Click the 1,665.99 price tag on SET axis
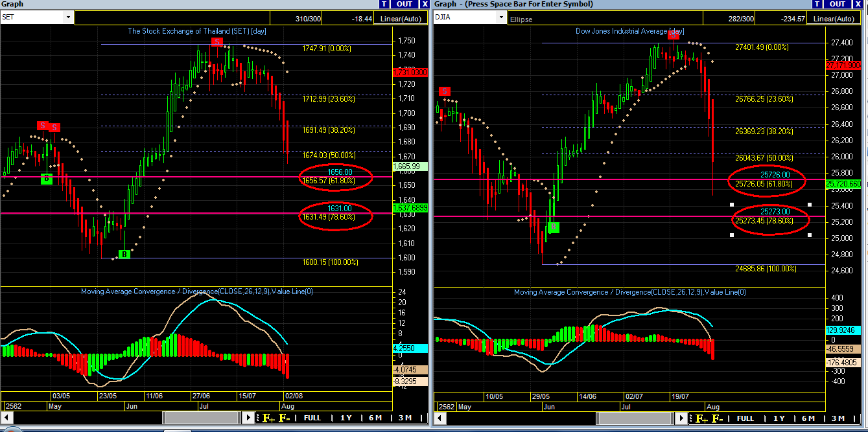The image size is (868, 432). 410,166
